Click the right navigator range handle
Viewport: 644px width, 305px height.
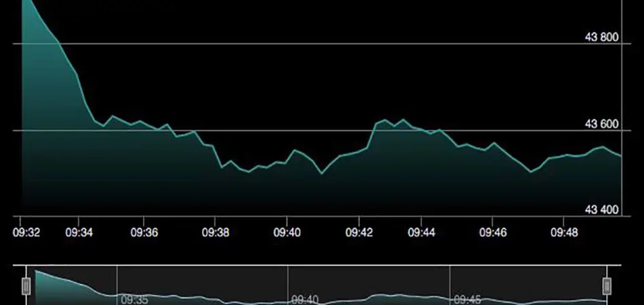[607, 287]
